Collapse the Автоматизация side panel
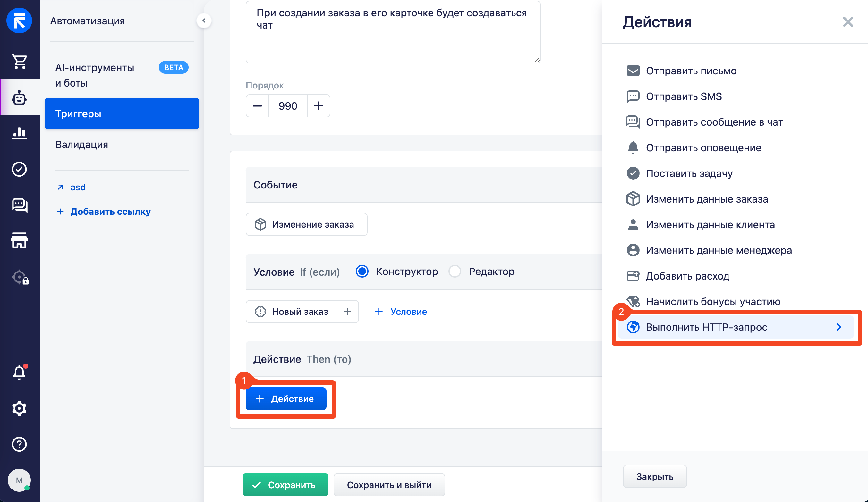This screenshot has height=502, width=868. pos(204,21)
